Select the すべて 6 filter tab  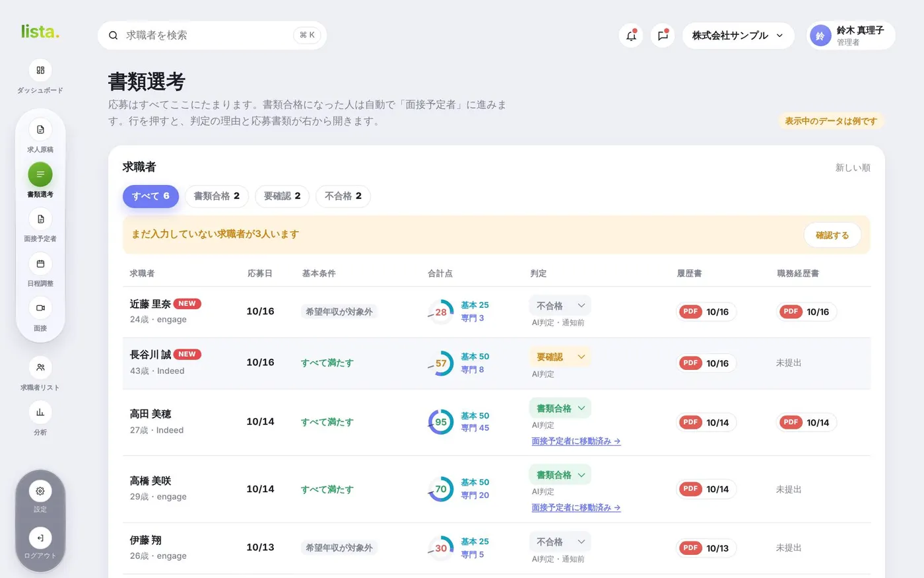coord(150,196)
